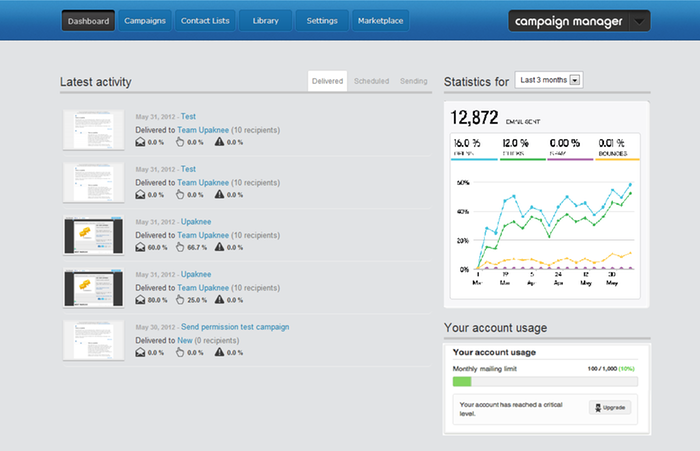Visit the Marketplace
This screenshot has height=451, width=700.
point(380,21)
